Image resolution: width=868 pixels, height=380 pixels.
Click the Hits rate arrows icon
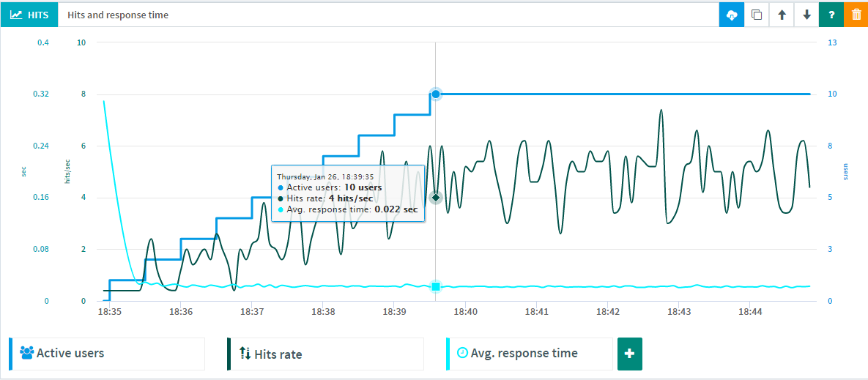click(x=245, y=353)
